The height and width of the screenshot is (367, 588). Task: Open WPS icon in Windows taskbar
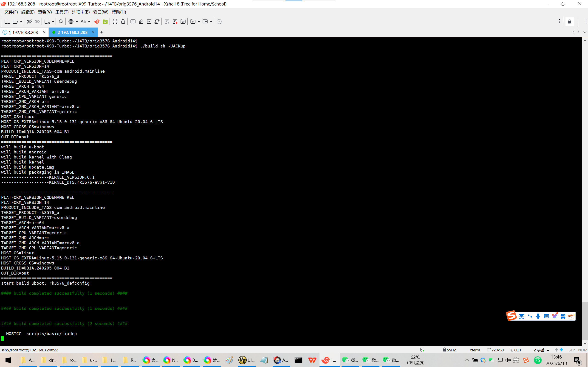tap(312, 360)
